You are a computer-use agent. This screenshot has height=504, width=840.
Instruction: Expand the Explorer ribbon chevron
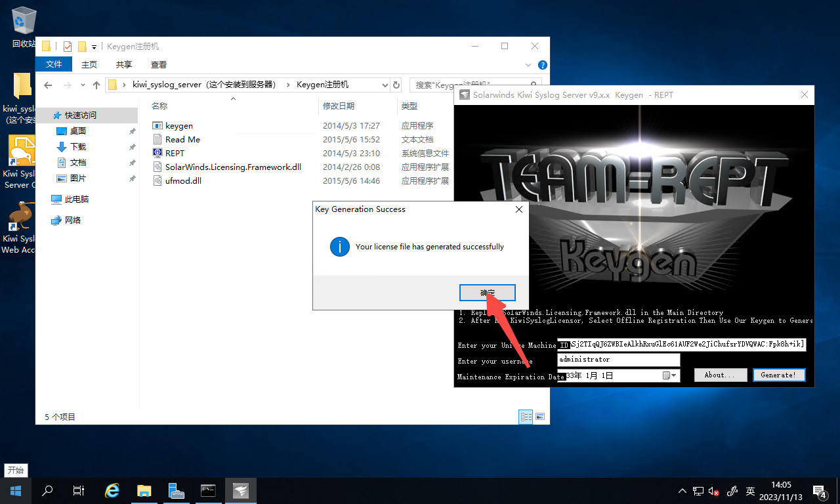(529, 65)
